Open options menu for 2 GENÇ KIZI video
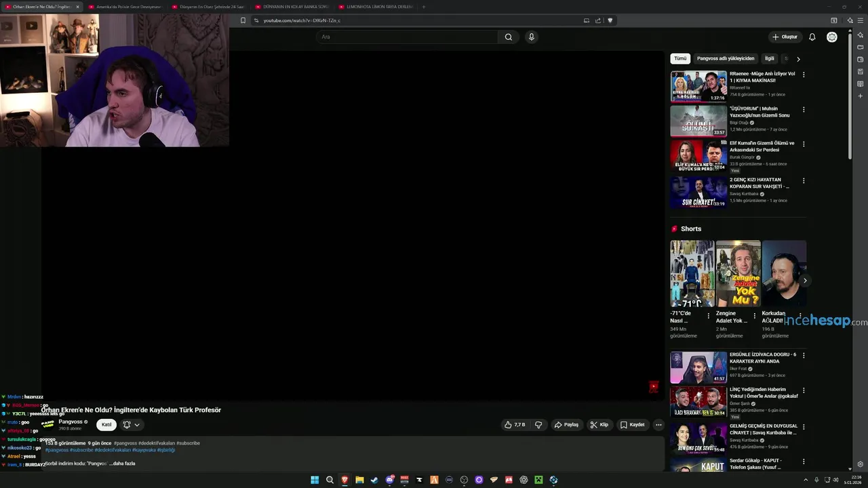Viewport: 868px width, 488px height. click(x=804, y=181)
